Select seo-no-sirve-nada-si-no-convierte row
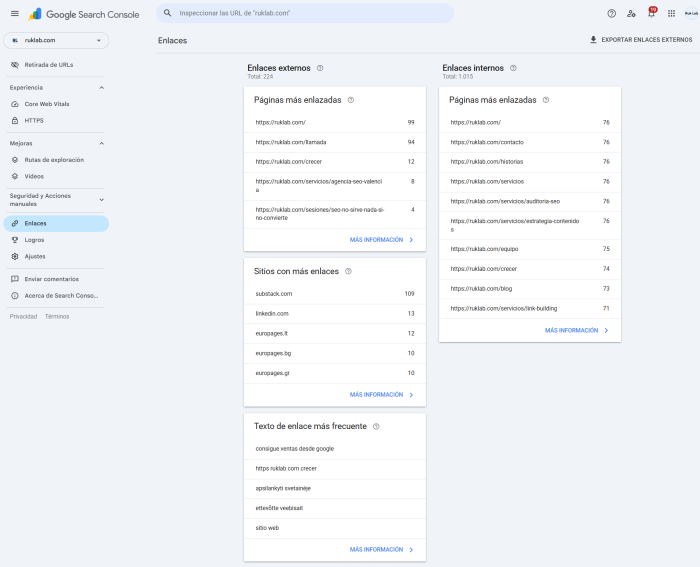The width and height of the screenshot is (700, 567). pyautogui.click(x=335, y=214)
